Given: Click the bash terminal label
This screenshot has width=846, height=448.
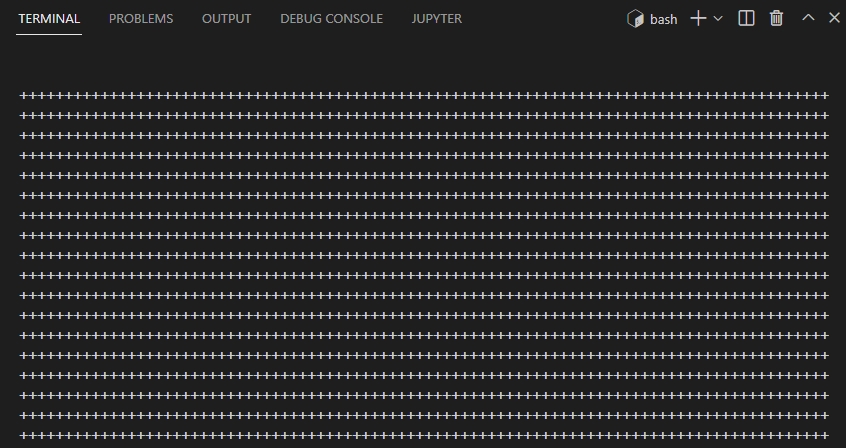Looking at the screenshot, I should pyautogui.click(x=663, y=19).
